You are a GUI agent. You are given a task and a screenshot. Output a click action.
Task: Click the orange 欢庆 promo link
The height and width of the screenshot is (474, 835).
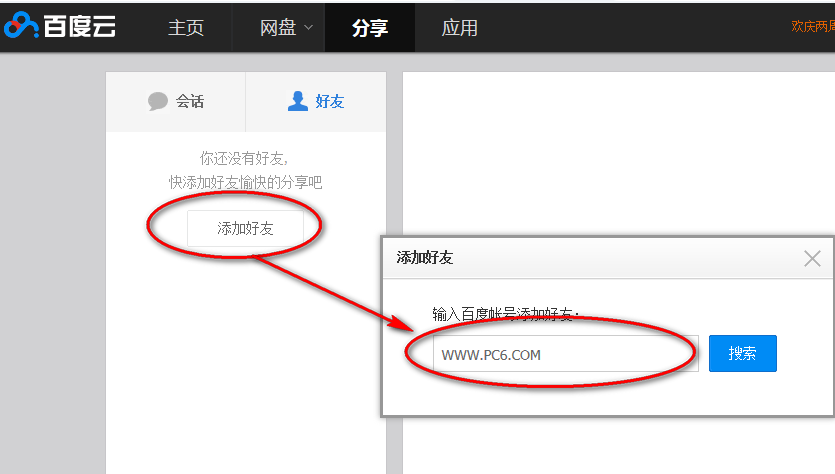click(812, 27)
